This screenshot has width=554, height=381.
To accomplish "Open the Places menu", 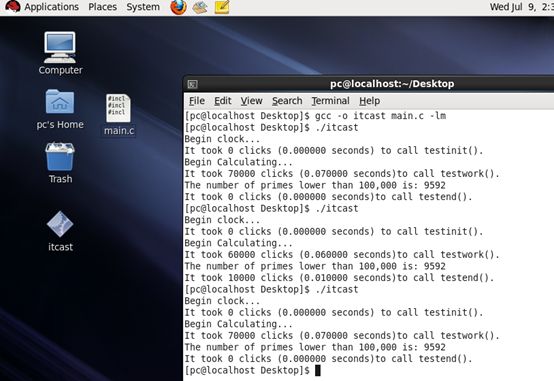I will pyautogui.click(x=102, y=7).
